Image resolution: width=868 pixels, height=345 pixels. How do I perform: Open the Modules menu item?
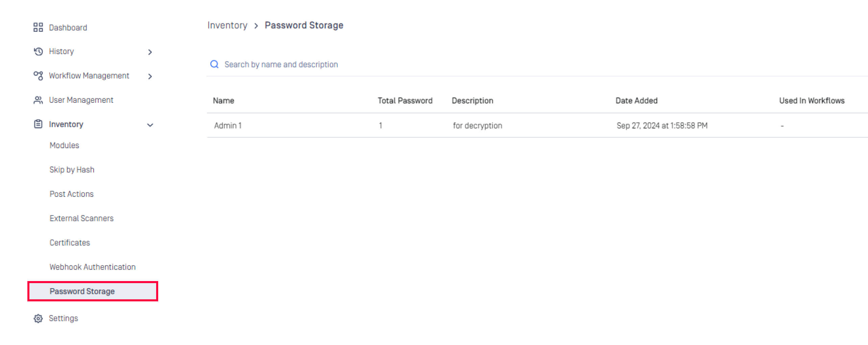pos(64,145)
